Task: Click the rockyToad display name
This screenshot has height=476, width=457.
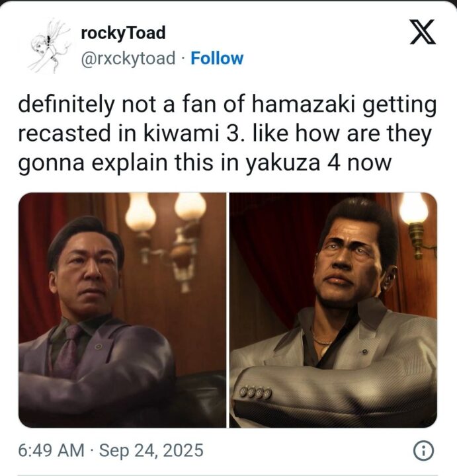Action: [x=123, y=33]
